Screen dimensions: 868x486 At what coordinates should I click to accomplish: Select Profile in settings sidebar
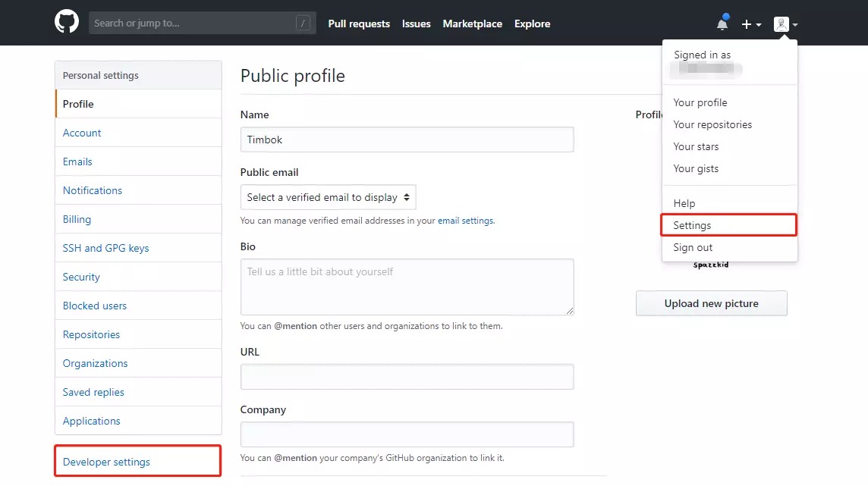pyautogui.click(x=138, y=104)
